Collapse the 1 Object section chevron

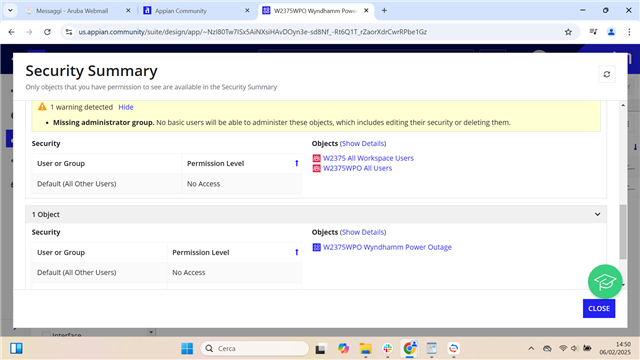click(597, 214)
